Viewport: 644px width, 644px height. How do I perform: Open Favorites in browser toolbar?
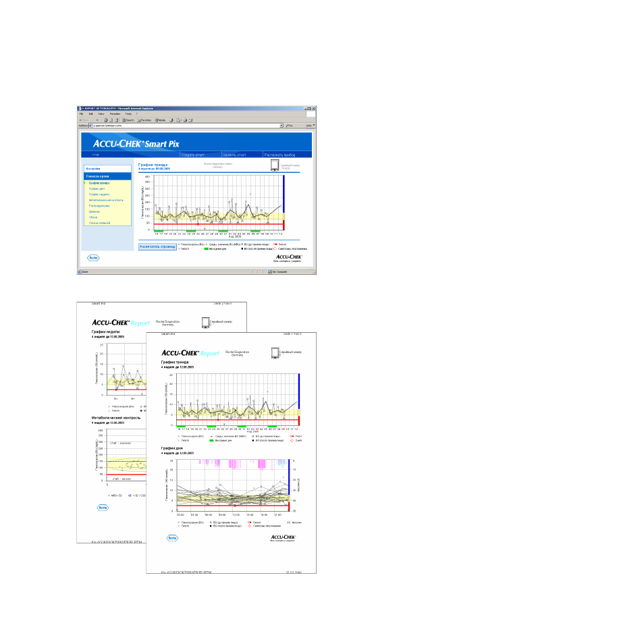[144, 120]
